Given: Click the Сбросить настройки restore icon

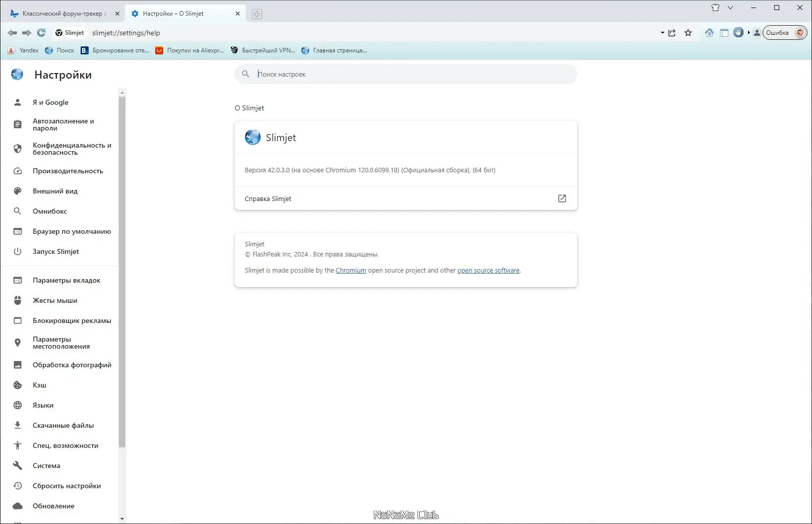Looking at the screenshot, I should click(18, 486).
